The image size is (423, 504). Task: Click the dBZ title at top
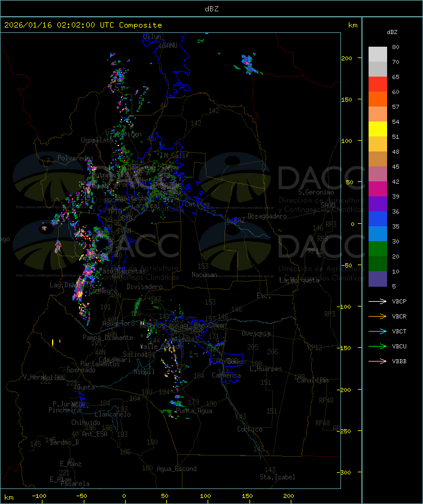tap(211, 8)
